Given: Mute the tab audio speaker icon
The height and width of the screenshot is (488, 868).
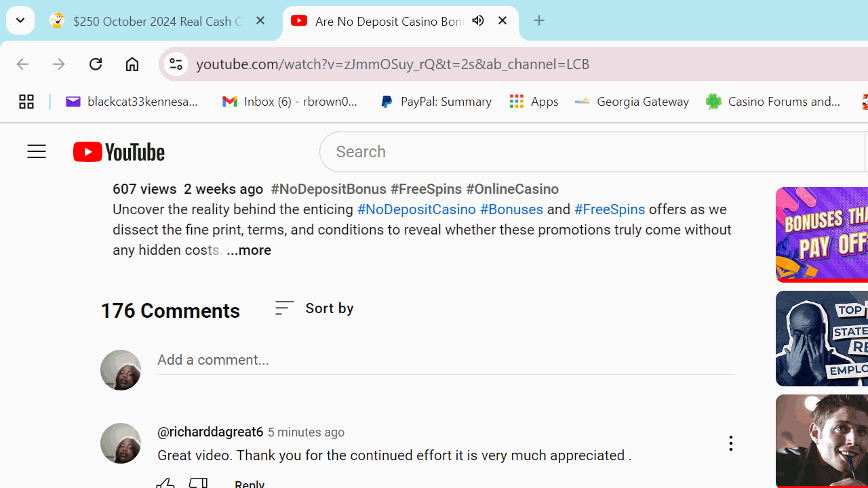Looking at the screenshot, I should (x=477, y=20).
